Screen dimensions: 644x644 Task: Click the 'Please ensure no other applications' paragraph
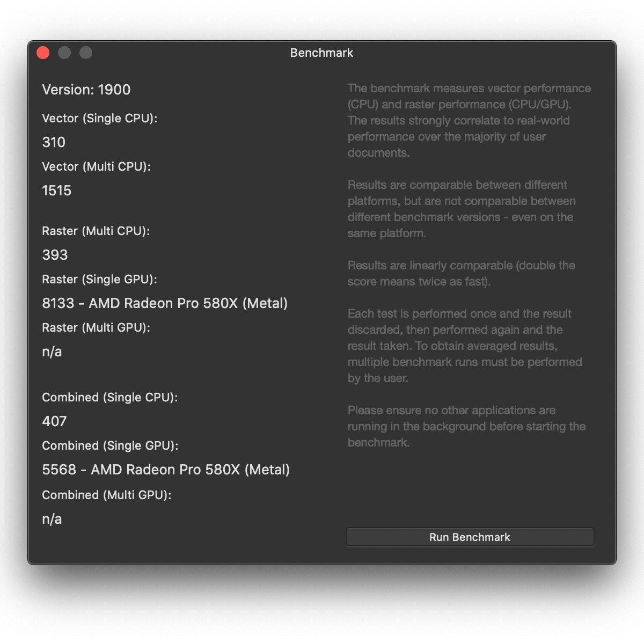point(467,427)
